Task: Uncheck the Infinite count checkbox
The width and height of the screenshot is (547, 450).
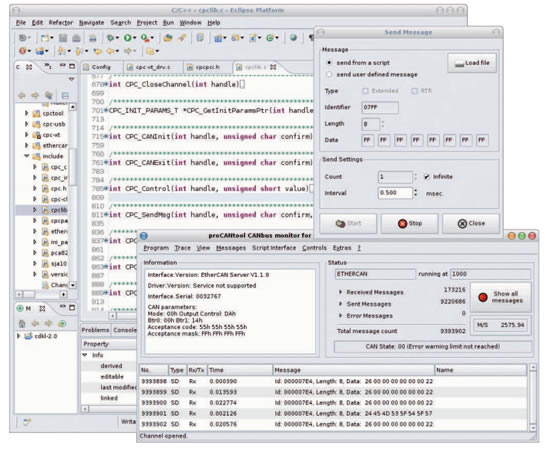Action: click(x=427, y=177)
